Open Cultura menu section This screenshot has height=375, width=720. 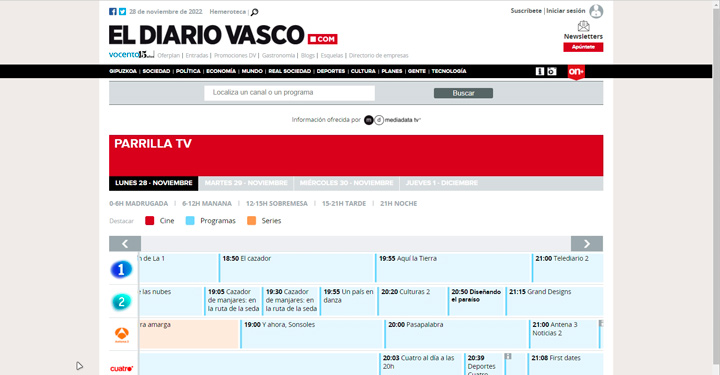pos(363,71)
